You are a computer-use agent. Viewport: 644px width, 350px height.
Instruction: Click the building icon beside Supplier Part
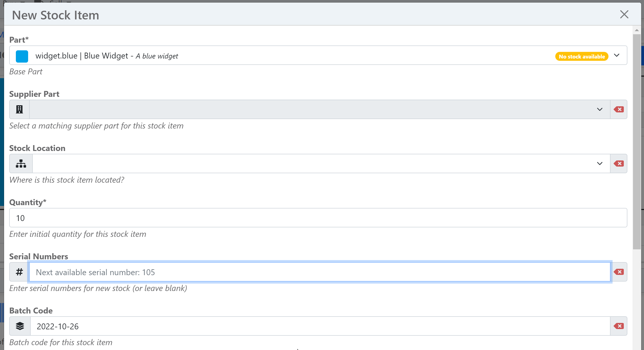click(x=19, y=109)
